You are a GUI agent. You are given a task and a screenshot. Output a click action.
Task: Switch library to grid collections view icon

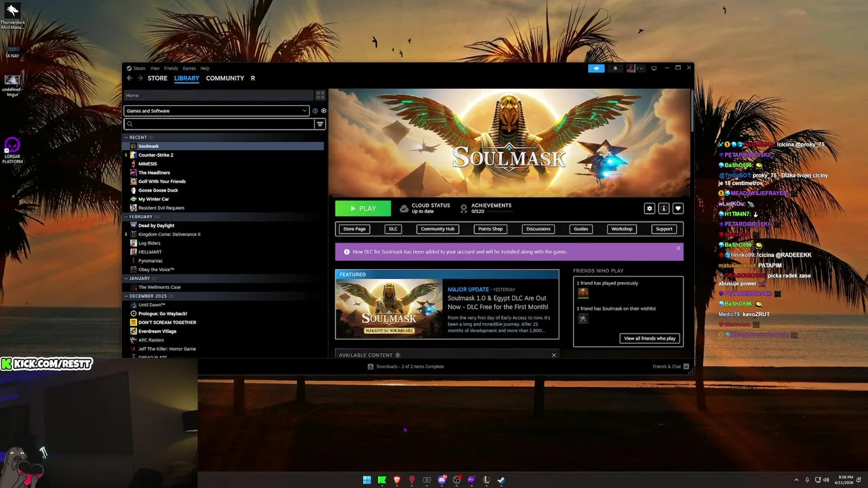[321, 95]
